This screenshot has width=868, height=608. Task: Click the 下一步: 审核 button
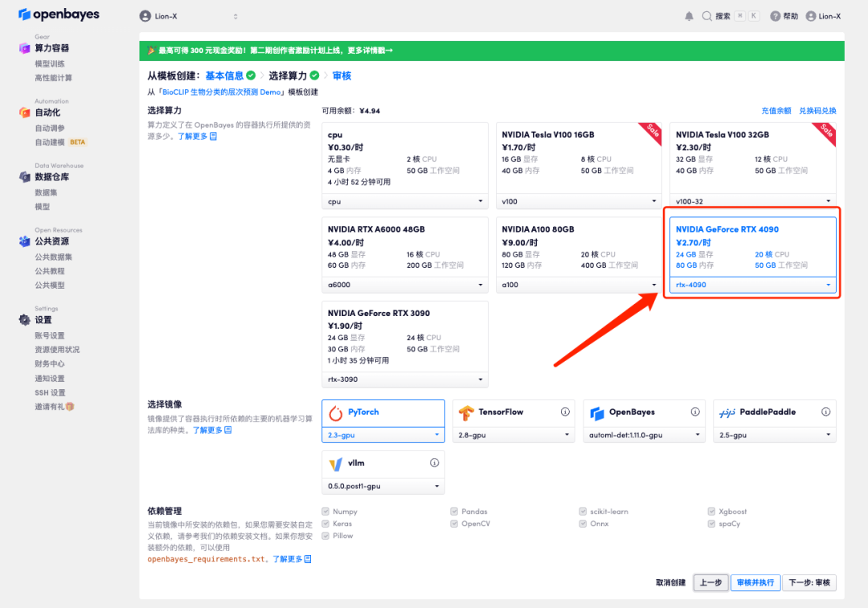click(809, 582)
